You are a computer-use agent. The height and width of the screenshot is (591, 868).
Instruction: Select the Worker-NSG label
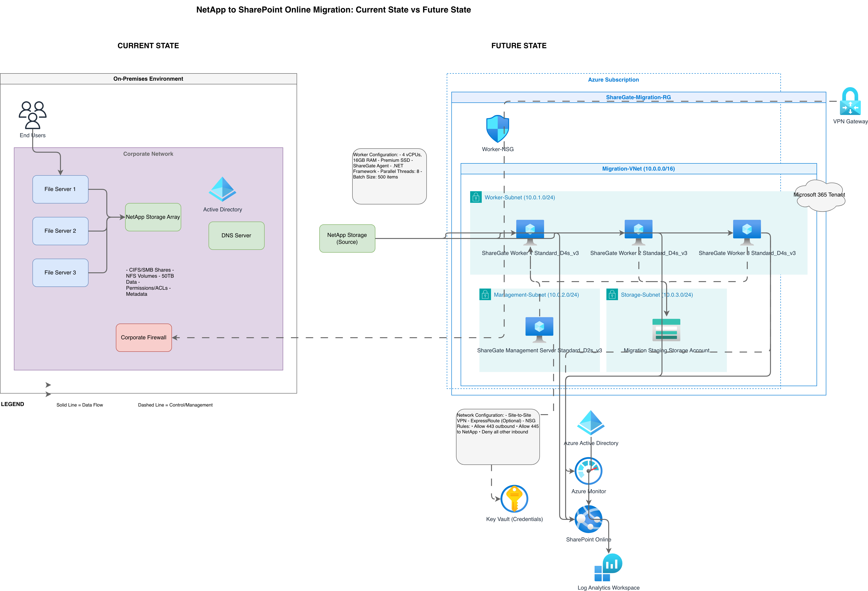click(497, 149)
